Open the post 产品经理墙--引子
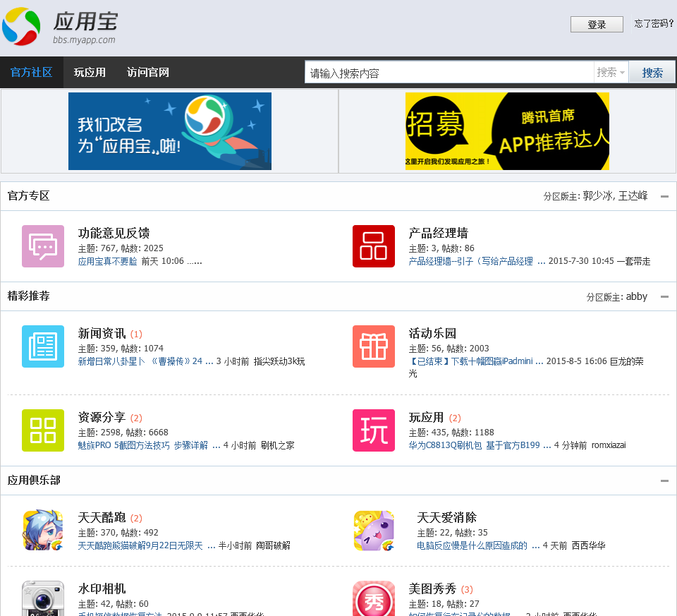Image resolution: width=677 pixels, height=616 pixels. click(x=477, y=261)
